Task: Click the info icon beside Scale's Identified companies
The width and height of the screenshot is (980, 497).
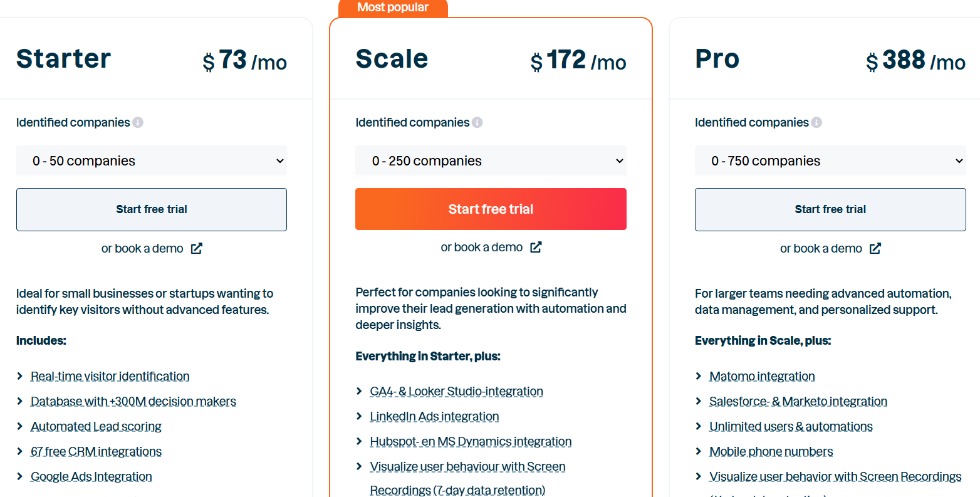Action: 477,122
